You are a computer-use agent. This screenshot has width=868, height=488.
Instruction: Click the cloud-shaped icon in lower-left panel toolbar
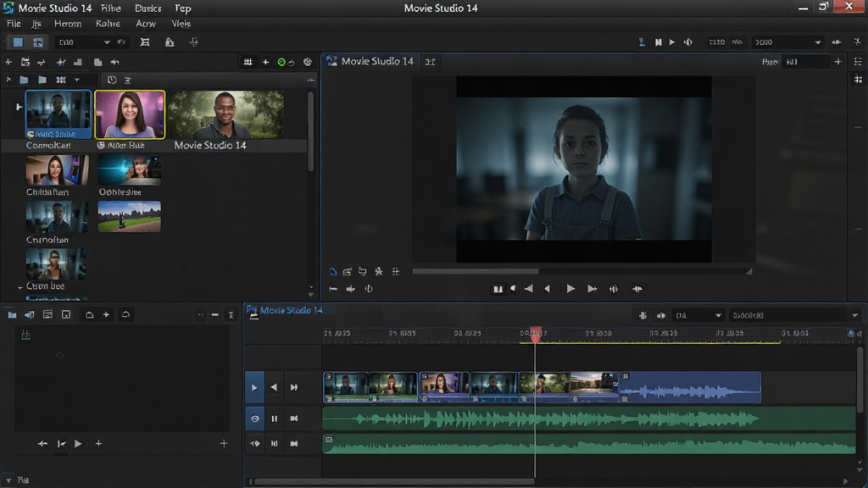[125, 315]
